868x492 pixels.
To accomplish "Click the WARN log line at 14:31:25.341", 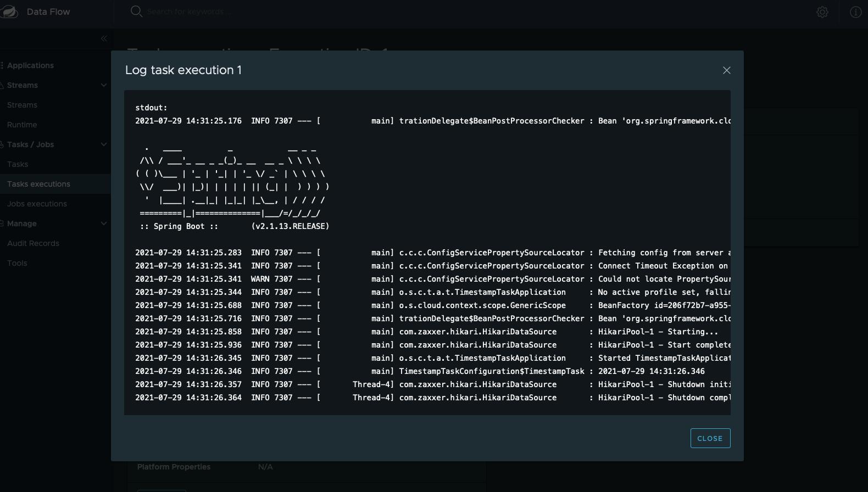I will click(x=433, y=279).
